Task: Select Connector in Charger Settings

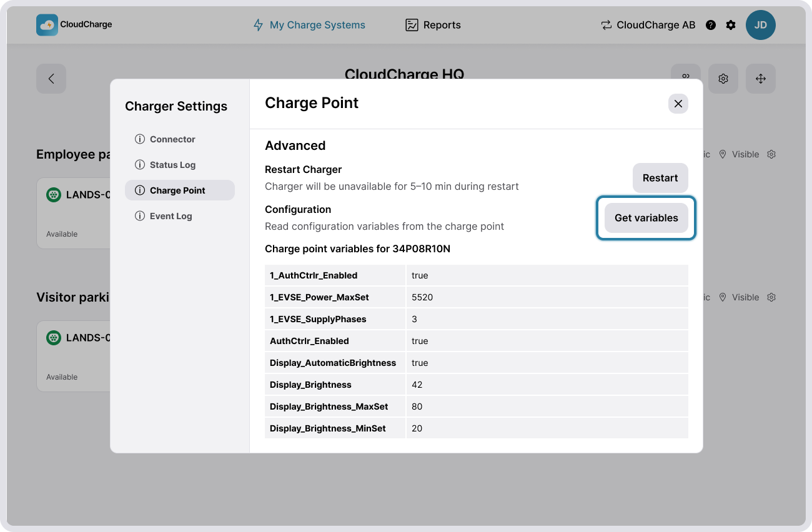Action: 180,139
